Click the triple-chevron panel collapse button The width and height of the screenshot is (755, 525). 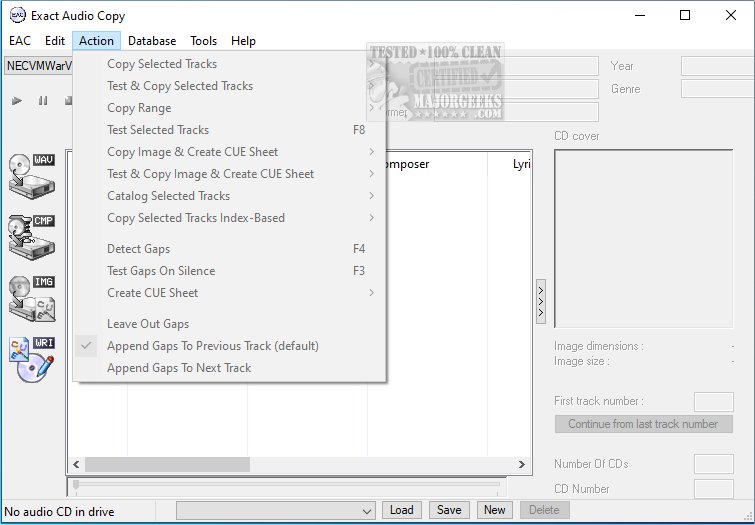541,302
